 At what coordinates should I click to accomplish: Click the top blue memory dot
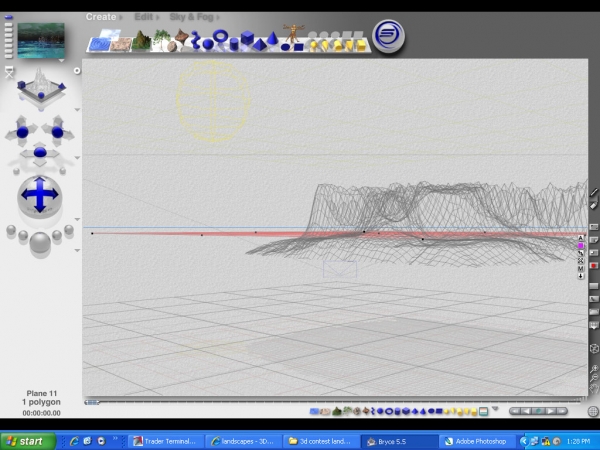pos(8,18)
